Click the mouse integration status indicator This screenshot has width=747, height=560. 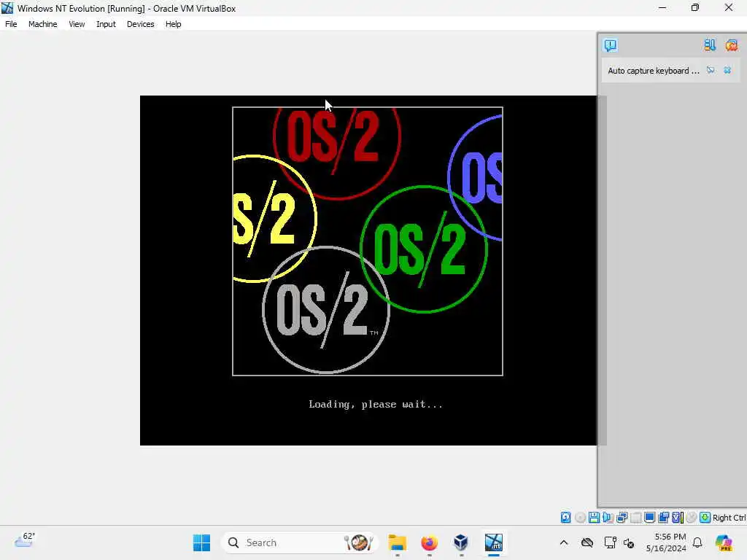click(692, 518)
